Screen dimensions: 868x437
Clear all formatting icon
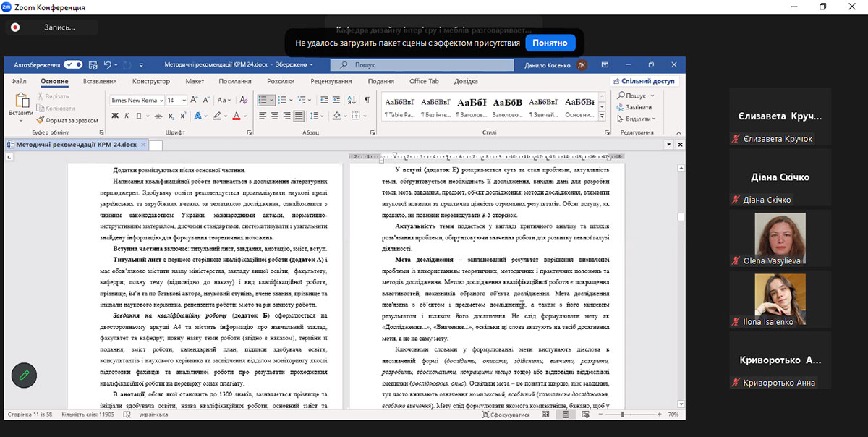[x=243, y=100]
